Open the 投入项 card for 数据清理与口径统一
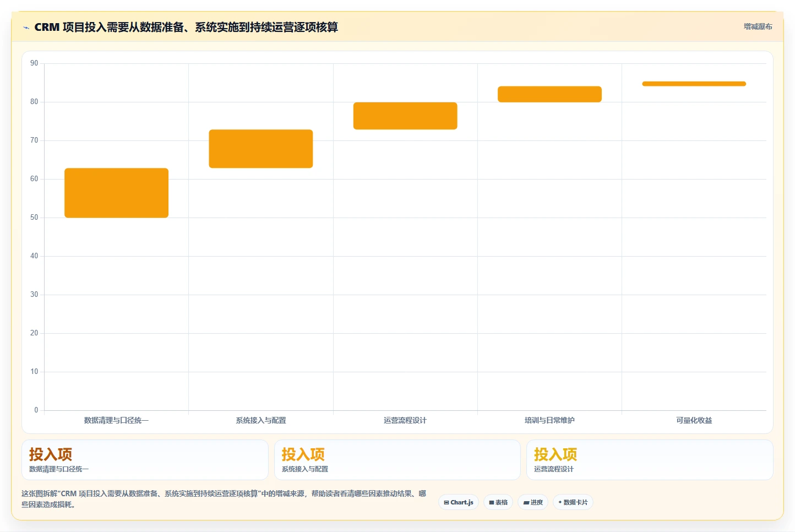Image resolution: width=795 pixels, height=532 pixels. click(145, 460)
